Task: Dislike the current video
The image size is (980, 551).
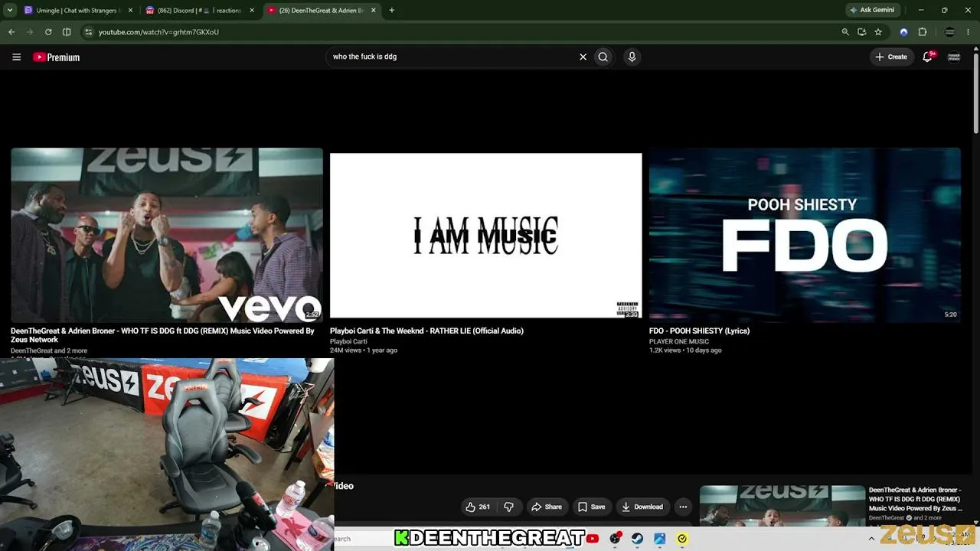Action: pos(508,507)
